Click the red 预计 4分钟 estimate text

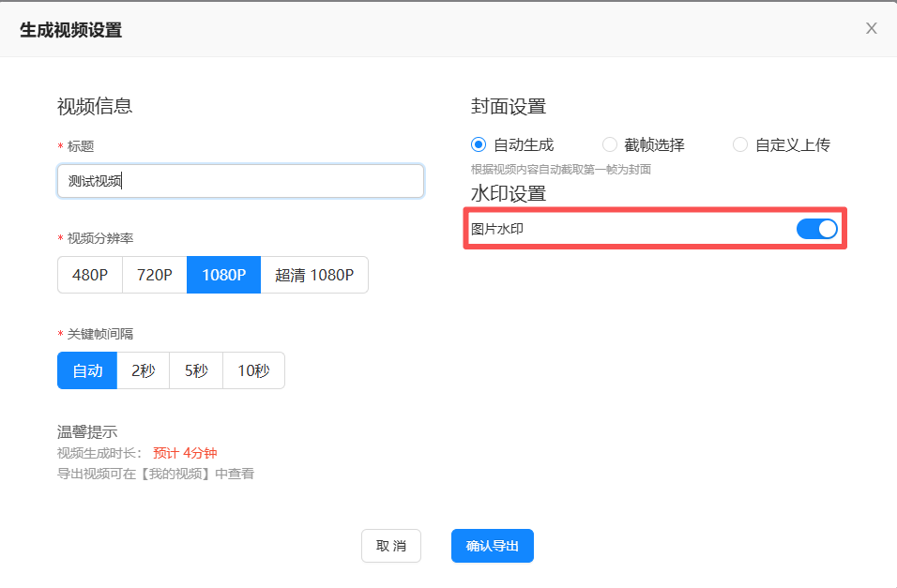click(185, 453)
